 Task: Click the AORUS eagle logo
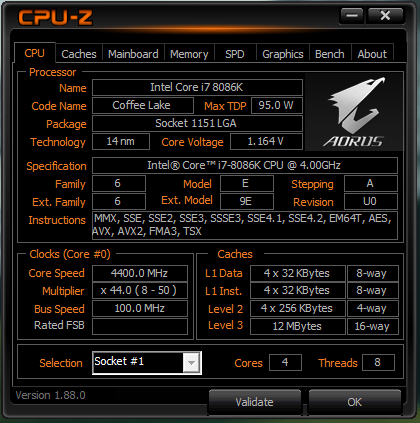pos(354,112)
